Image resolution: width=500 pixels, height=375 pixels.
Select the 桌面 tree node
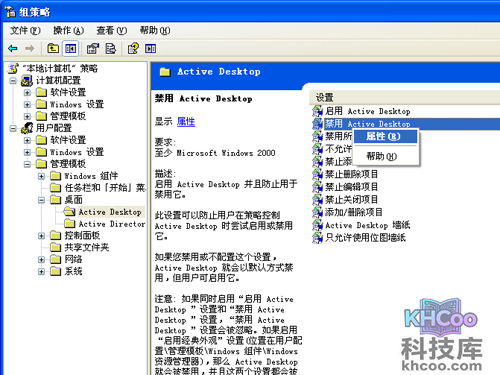pyautogui.click(x=73, y=200)
